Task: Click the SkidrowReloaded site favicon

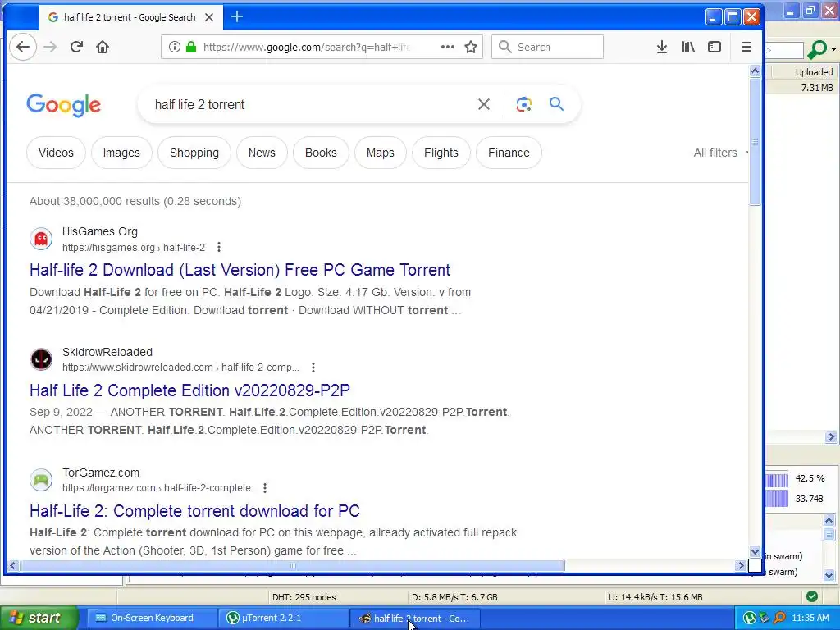Action: pyautogui.click(x=41, y=359)
